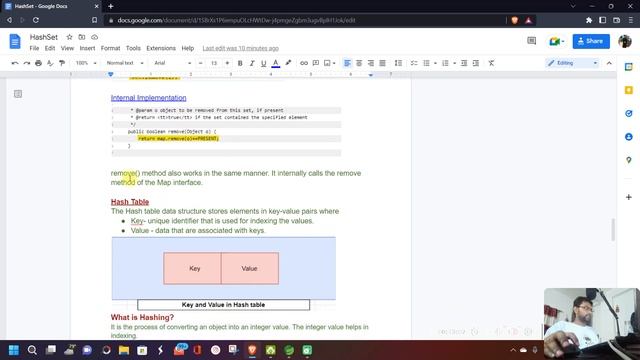This screenshot has height=360, width=640.
Task: Align text right
Action: [371, 63]
